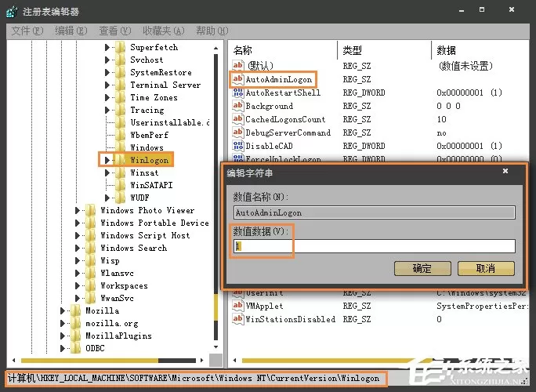Open the 编辑(E) menu
This screenshot has height=392, width=536.
coord(71,31)
